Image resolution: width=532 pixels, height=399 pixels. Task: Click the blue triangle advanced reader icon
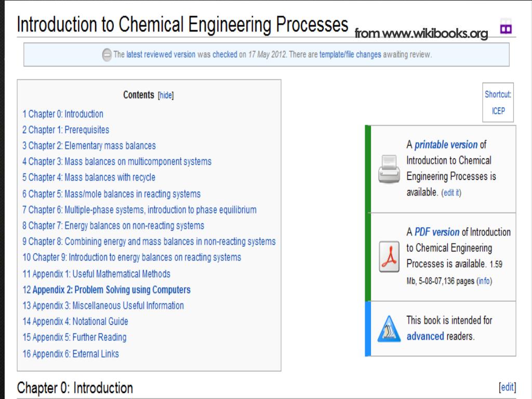[389, 329]
